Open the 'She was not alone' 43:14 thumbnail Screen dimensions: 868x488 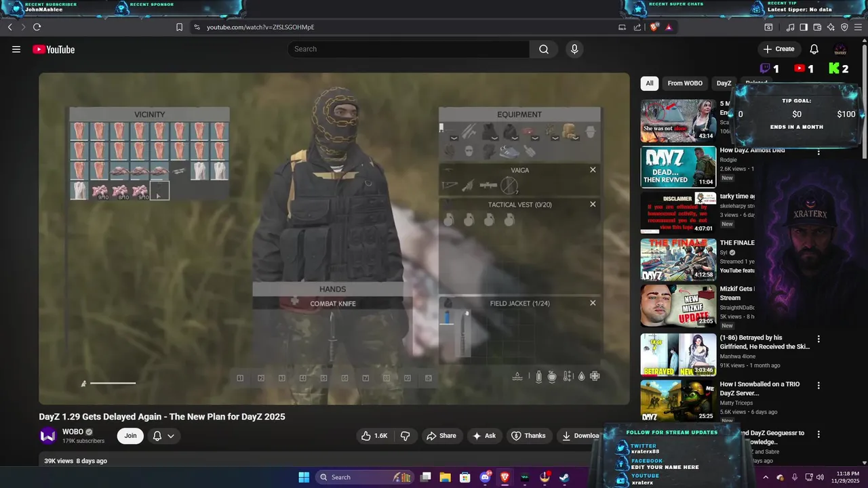678,121
